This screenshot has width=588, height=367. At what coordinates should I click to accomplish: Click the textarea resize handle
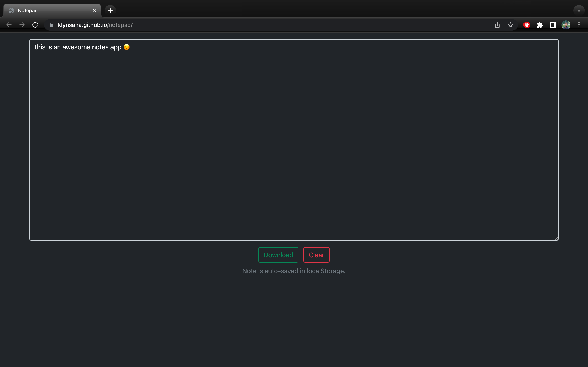(556, 238)
